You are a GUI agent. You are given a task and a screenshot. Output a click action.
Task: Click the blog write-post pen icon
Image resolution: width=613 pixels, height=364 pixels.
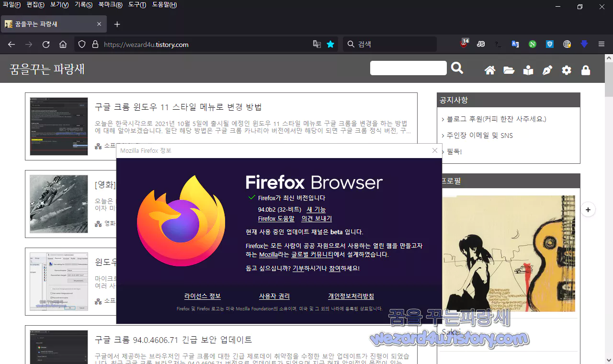coord(547,70)
